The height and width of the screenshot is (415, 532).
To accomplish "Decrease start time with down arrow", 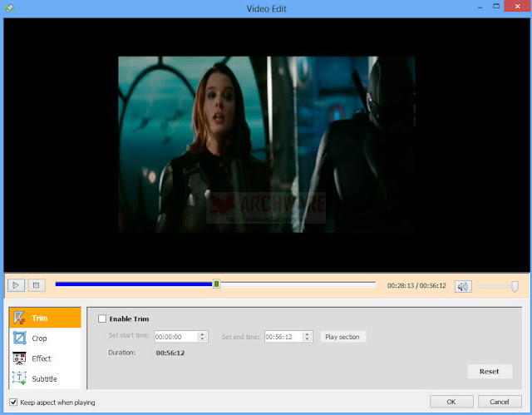I will [203, 339].
